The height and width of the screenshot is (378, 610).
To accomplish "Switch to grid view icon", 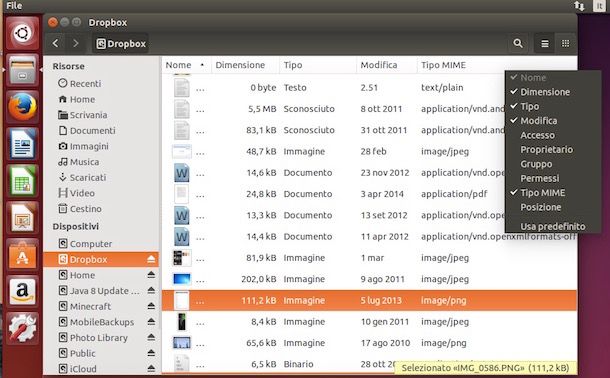I will point(565,44).
